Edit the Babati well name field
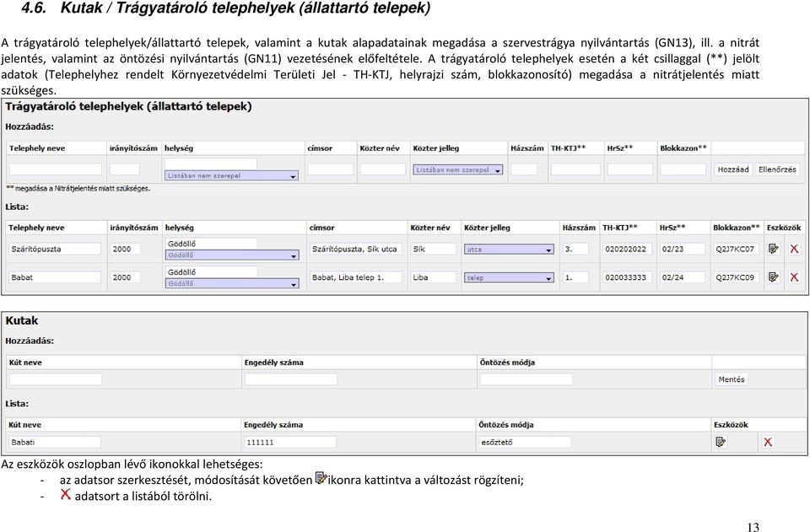The width and height of the screenshot is (810, 532). (55, 442)
